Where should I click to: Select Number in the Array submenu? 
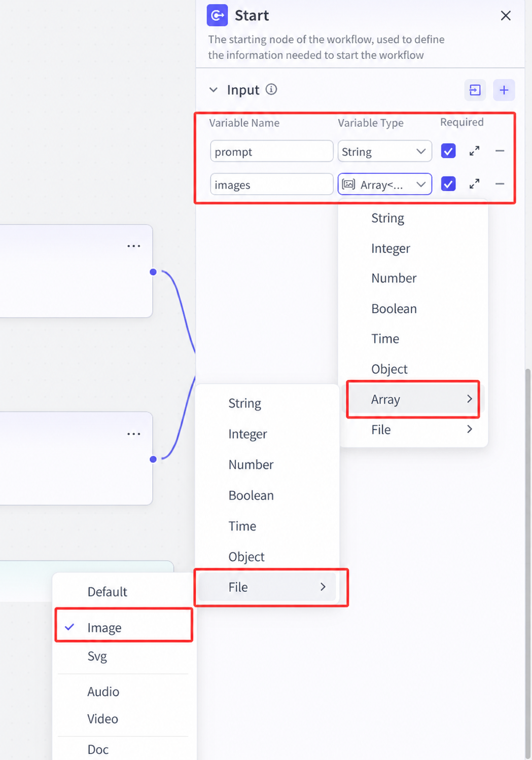click(251, 464)
